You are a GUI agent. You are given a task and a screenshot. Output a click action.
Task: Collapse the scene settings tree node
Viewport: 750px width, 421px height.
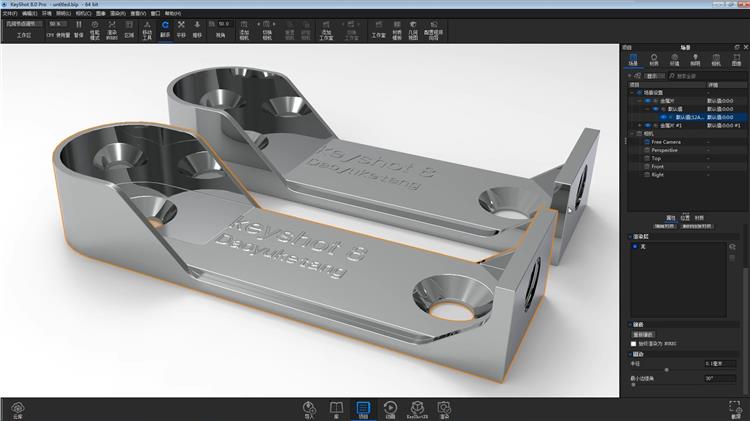tap(628, 91)
